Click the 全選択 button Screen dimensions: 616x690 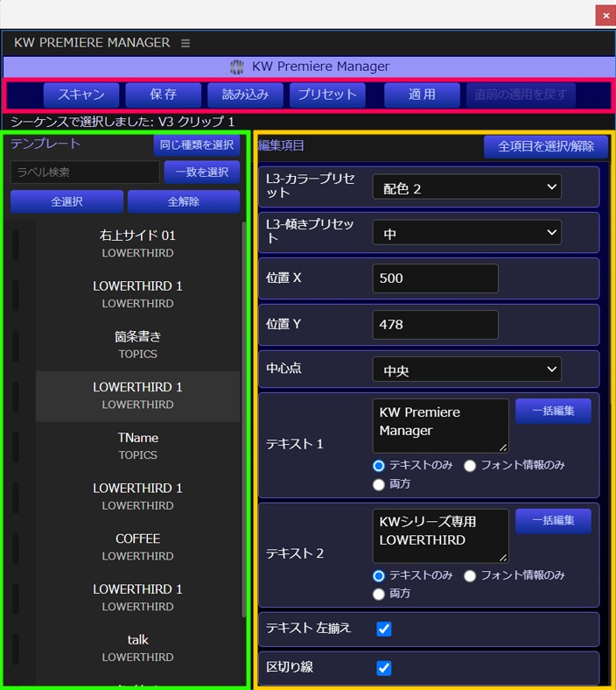click(x=66, y=202)
